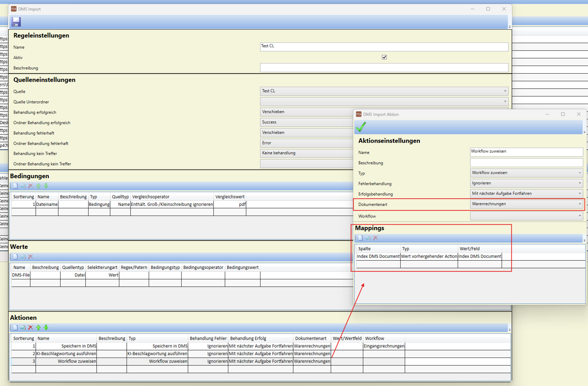
Task: Move condition up in Bedingungen toolbar
Action: (x=38, y=186)
